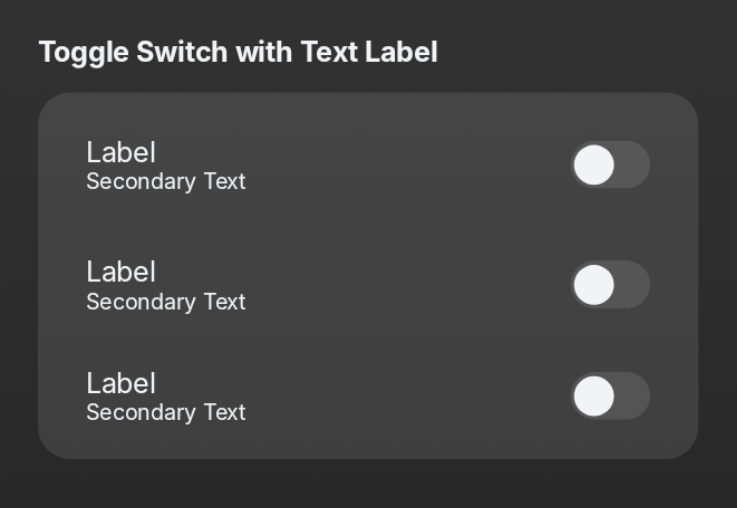The width and height of the screenshot is (737, 508).
Task: Select the second row's "Label" text
Action: coord(121,272)
